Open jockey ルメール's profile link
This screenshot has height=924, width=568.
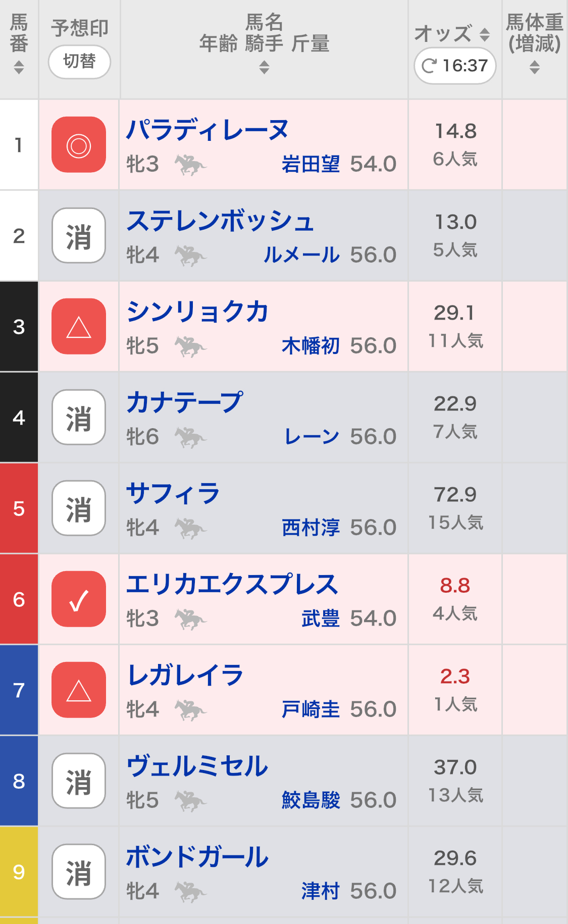click(x=301, y=255)
